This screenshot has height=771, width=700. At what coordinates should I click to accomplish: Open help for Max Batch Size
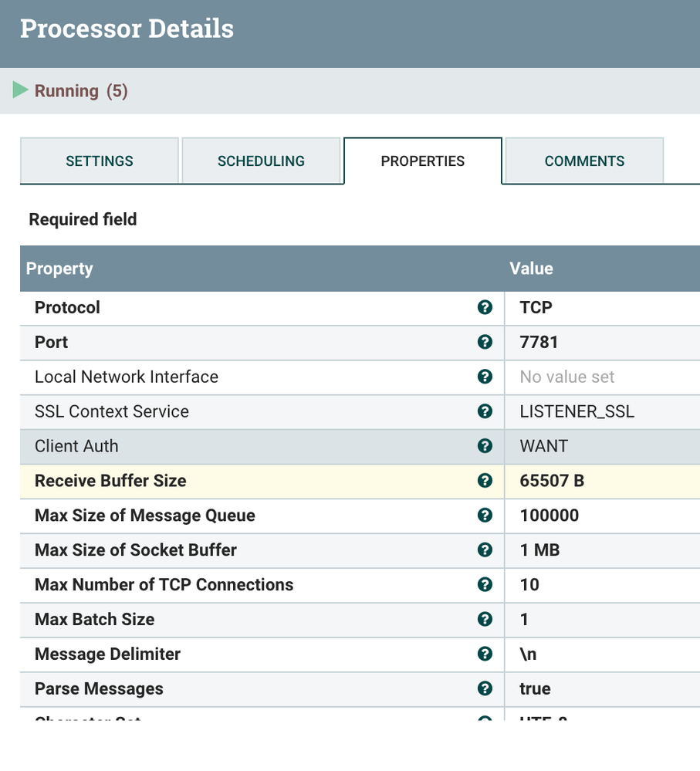coord(485,619)
